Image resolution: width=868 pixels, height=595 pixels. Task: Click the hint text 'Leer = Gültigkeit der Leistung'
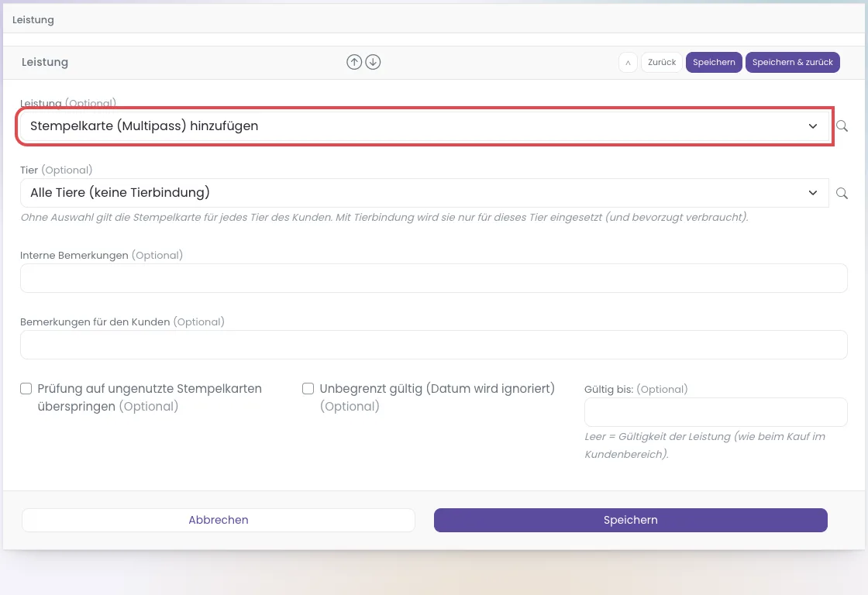point(704,445)
